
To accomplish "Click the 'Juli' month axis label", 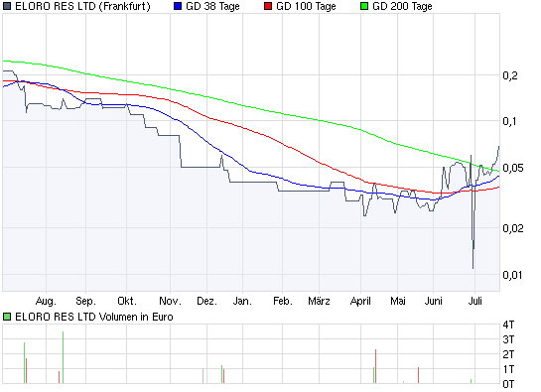I will [475, 302].
